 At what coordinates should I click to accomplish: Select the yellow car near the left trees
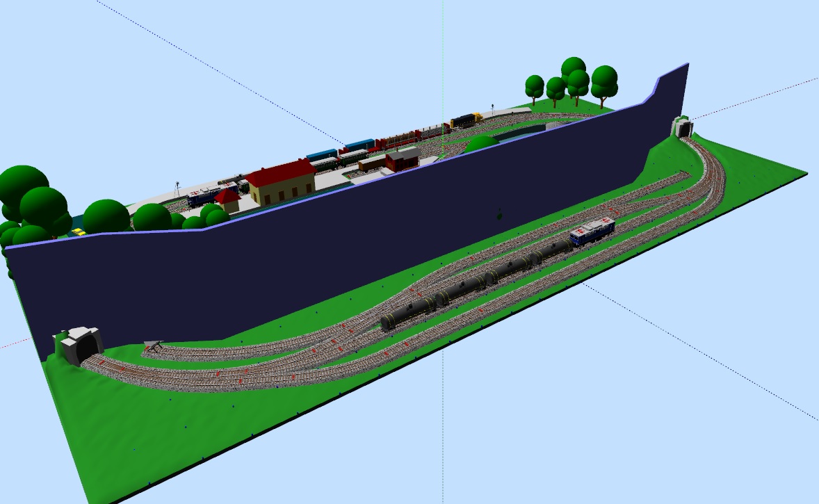coord(80,231)
